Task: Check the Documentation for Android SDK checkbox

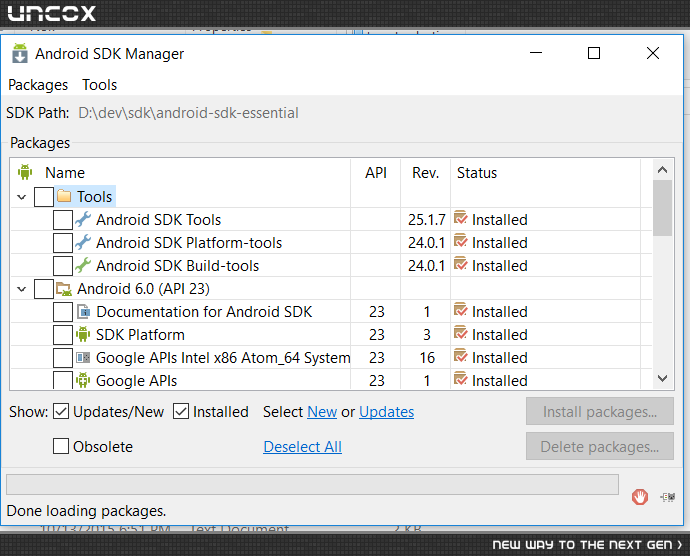Action: tap(63, 312)
